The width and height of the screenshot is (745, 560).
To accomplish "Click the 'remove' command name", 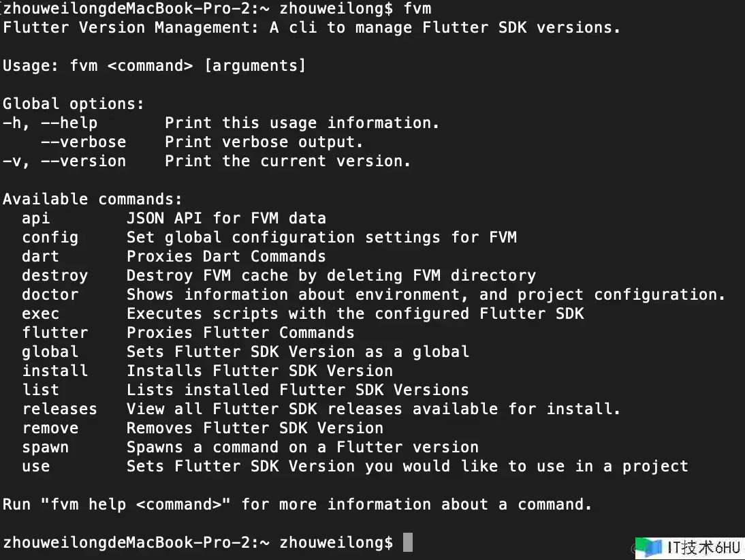I will pyautogui.click(x=50, y=428).
